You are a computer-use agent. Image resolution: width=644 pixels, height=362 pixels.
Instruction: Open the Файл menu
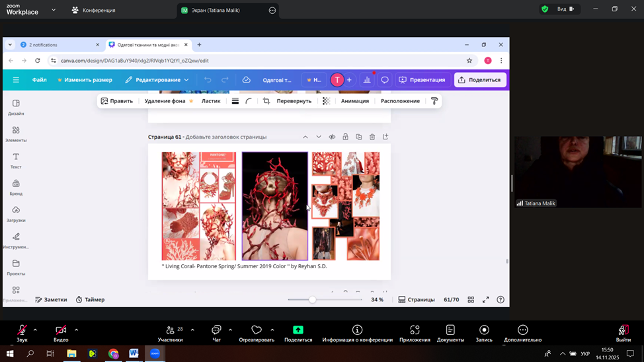click(40, 80)
